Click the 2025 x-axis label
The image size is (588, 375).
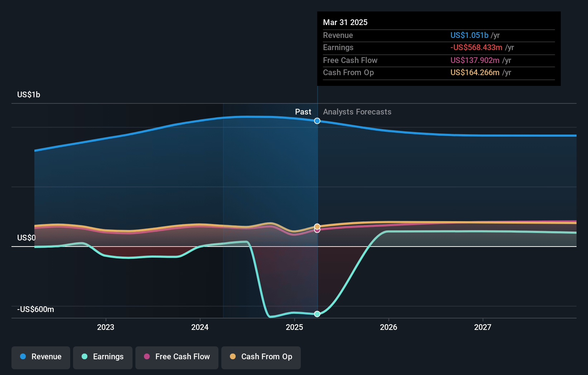pos(294,327)
